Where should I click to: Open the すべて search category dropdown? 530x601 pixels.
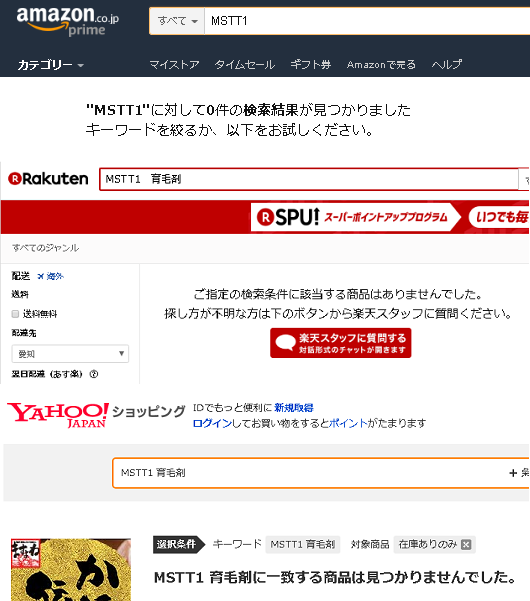point(177,21)
